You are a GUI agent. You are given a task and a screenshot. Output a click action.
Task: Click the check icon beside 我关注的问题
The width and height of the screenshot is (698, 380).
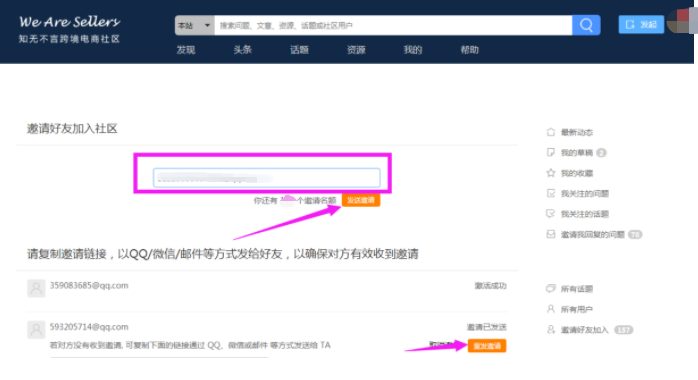pos(551,194)
